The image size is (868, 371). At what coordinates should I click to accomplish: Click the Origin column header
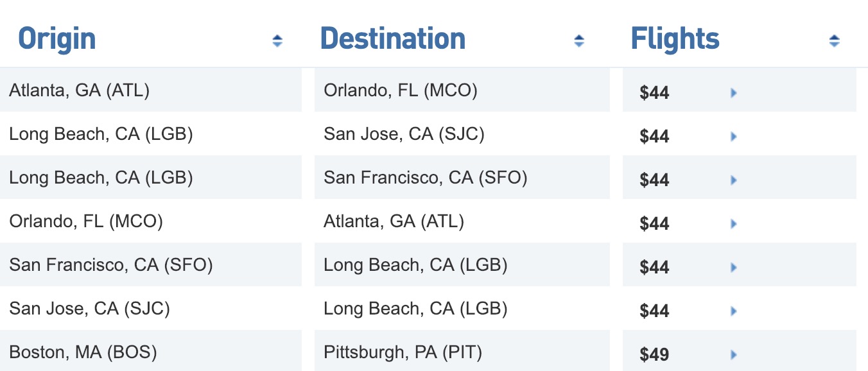[x=57, y=39]
